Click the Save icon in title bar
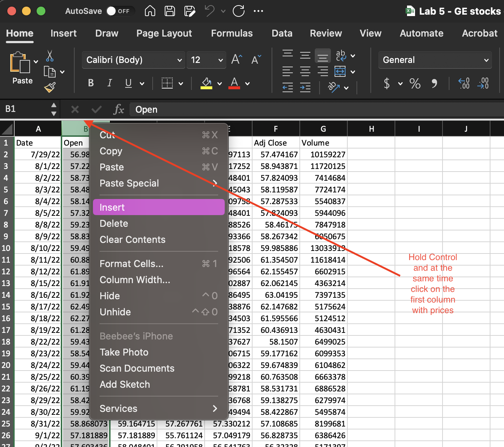Viewport: 504px width, 447px height. (170, 11)
